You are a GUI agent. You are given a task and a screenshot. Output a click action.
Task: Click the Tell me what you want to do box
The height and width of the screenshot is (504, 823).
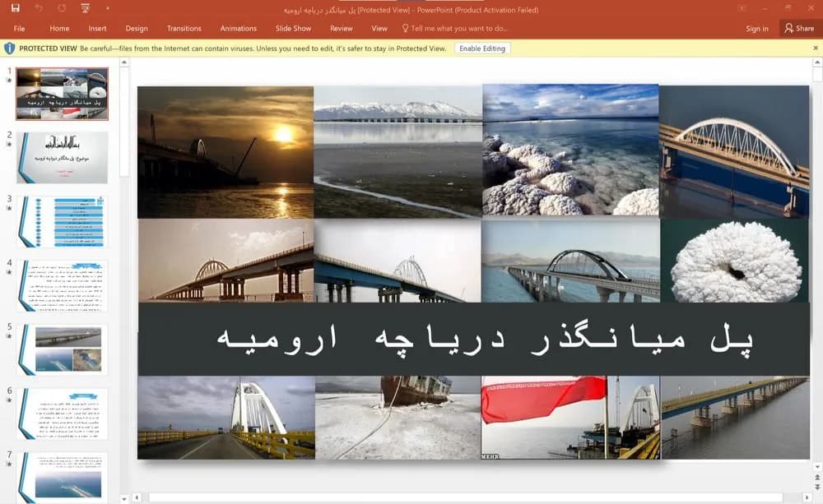click(x=458, y=28)
